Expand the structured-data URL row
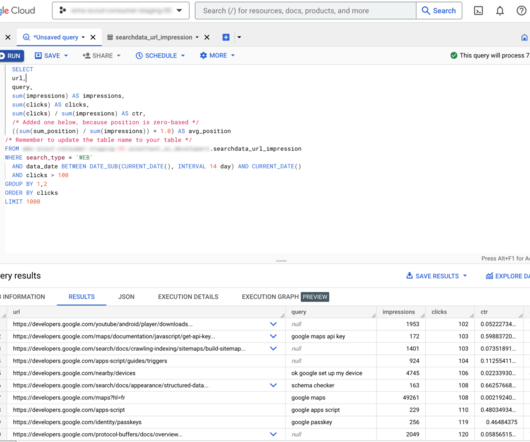Screen dimensions: 530x442 coord(273,385)
